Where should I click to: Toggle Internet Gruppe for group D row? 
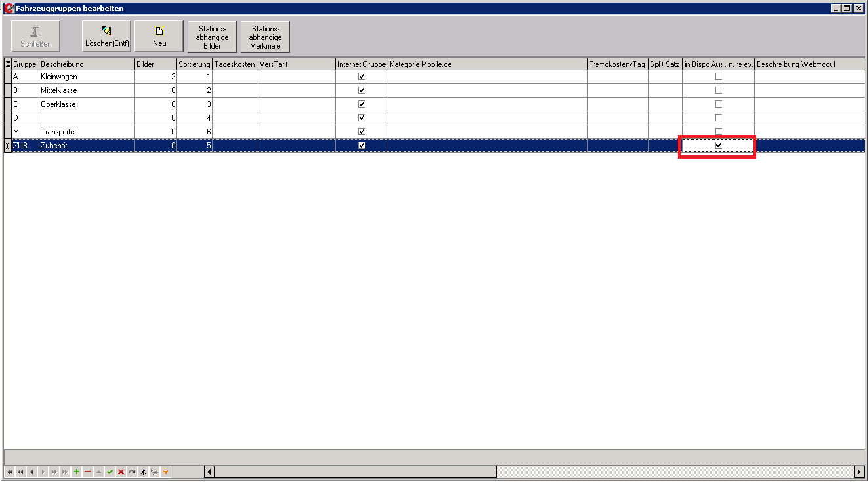(x=362, y=118)
